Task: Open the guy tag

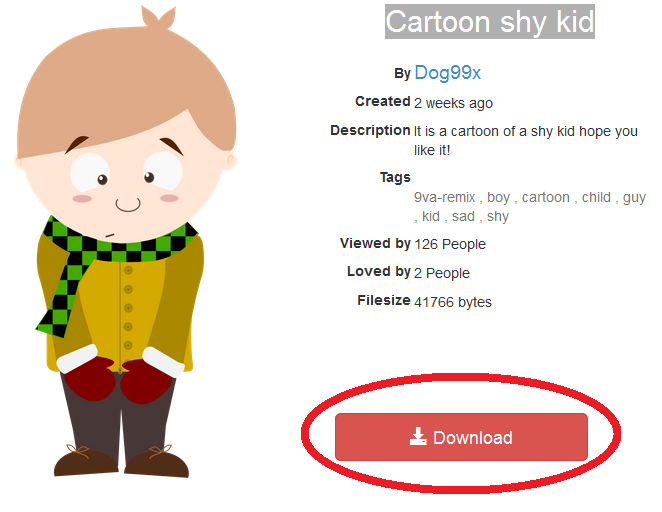Action: click(x=634, y=198)
